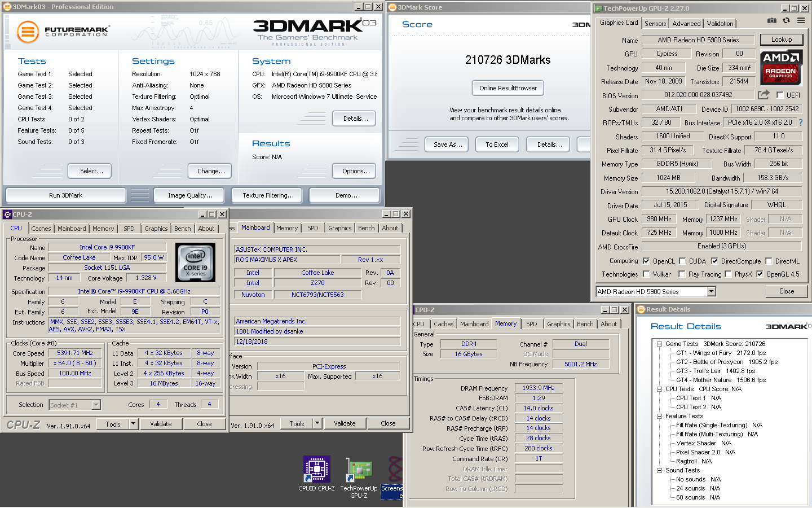Toggle the PhysX checkbox
812x508 pixels.
click(x=728, y=274)
